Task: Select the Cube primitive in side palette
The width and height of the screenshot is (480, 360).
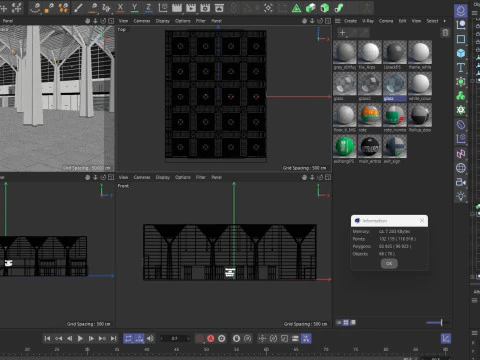Action: click(x=461, y=53)
